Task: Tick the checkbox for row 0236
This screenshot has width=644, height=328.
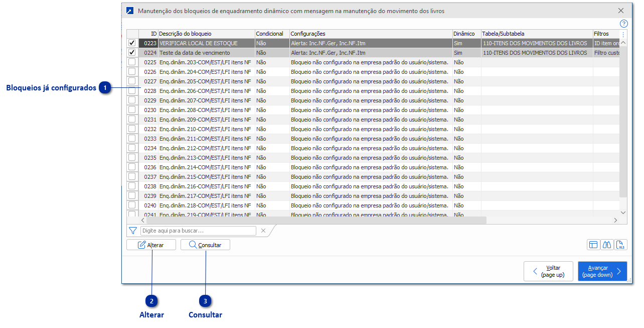Action: tap(132, 167)
